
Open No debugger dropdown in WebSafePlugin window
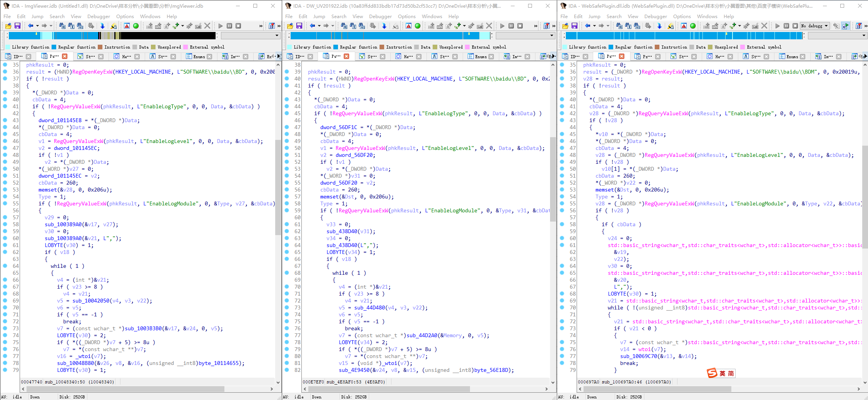[814, 26]
